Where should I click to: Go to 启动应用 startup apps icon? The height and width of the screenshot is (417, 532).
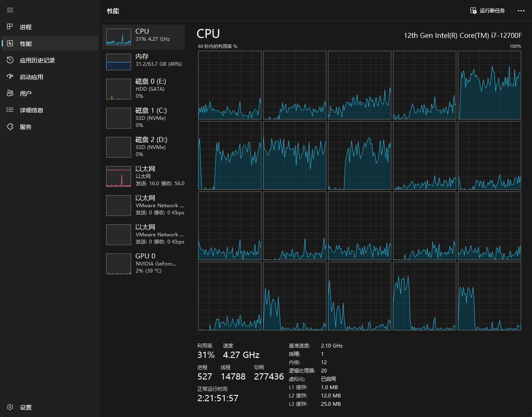[x=10, y=77]
